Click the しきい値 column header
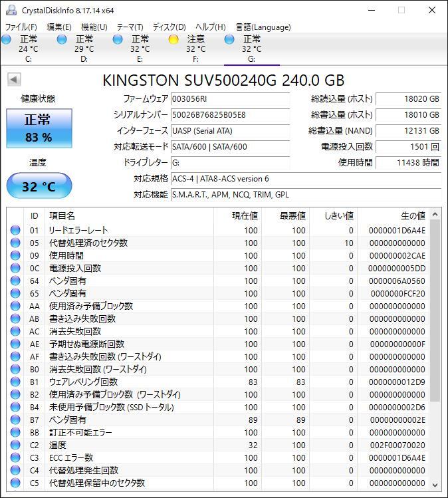This screenshot has width=448, height=498. [334, 216]
